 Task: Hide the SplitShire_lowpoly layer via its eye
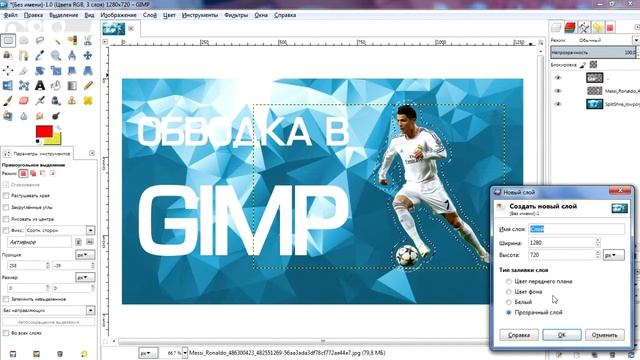pyautogui.click(x=558, y=104)
